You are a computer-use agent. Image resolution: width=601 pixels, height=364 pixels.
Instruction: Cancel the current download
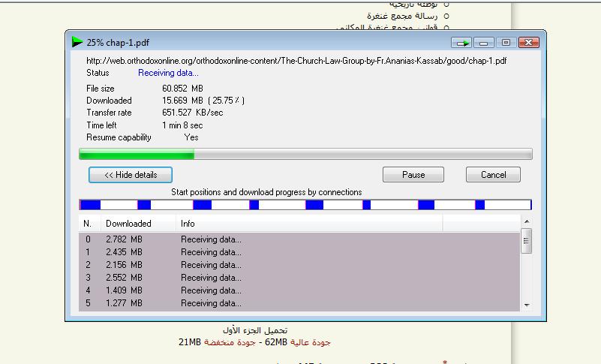[x=493, y=175]
